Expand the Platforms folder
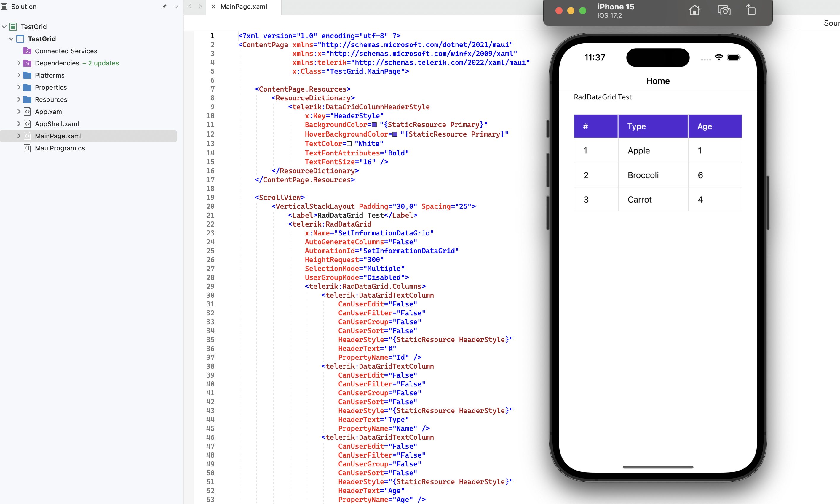840x504 pixels. tap(19, 75)
